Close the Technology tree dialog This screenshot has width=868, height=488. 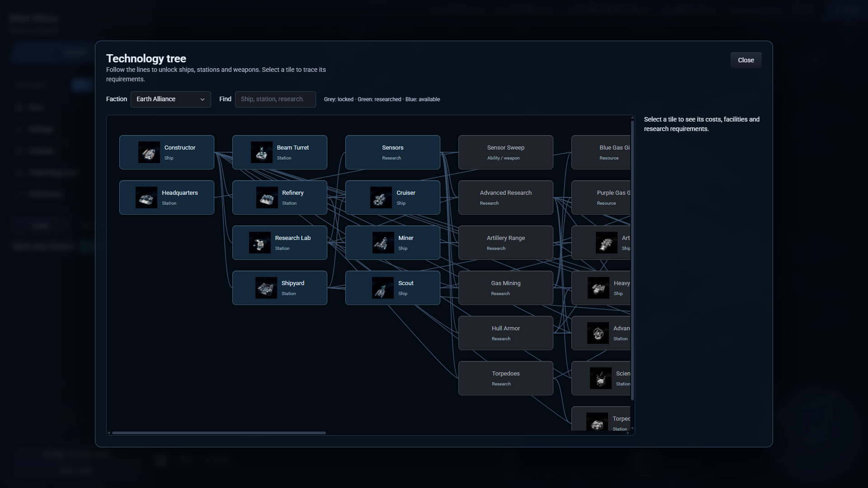[746, 60]
